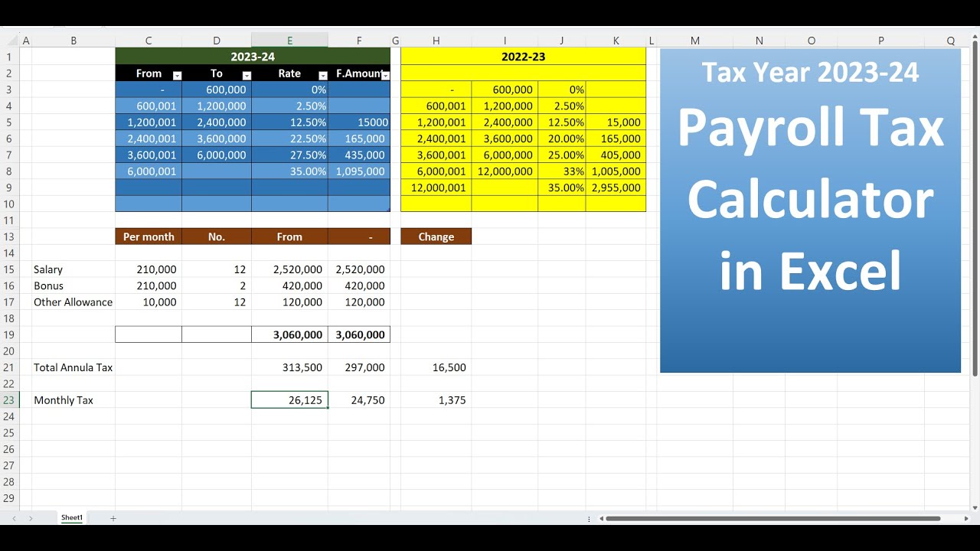
Task: Click the Select All corner triangle
Action: tap(10, 41)
